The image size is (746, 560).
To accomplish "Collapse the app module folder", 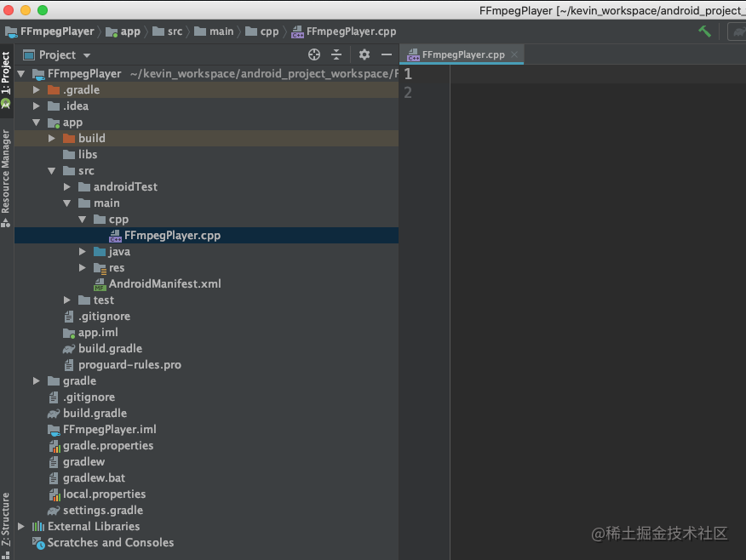I will [36, 123].
